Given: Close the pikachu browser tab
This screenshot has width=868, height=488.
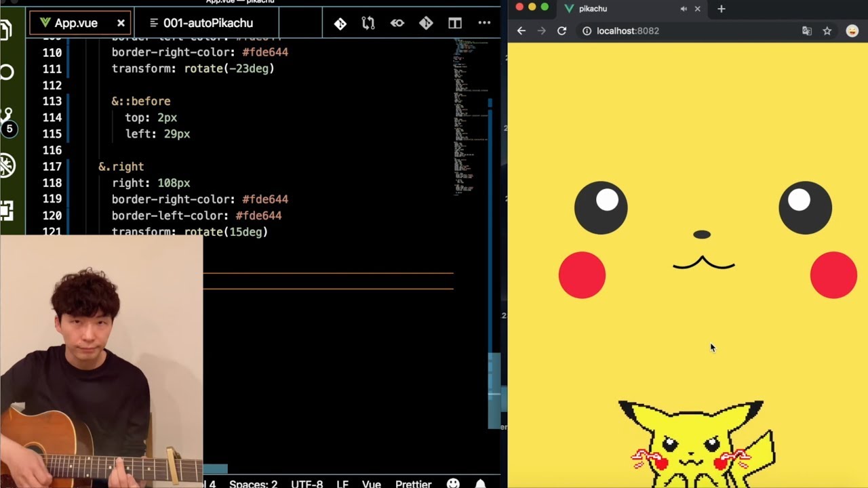Looking at the screenshot, I should 697,9.
